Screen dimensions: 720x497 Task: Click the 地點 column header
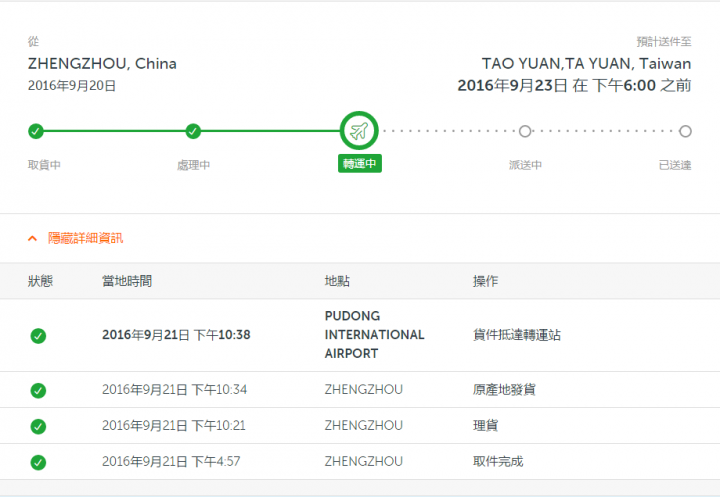tap(337, 281)
